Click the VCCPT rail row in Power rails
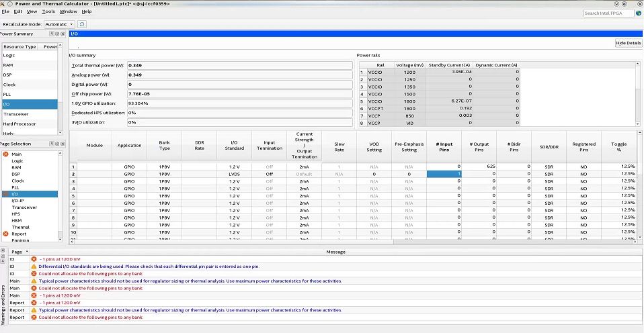The width and height of the screenshot is (644, 333). [x=440, y=109]
